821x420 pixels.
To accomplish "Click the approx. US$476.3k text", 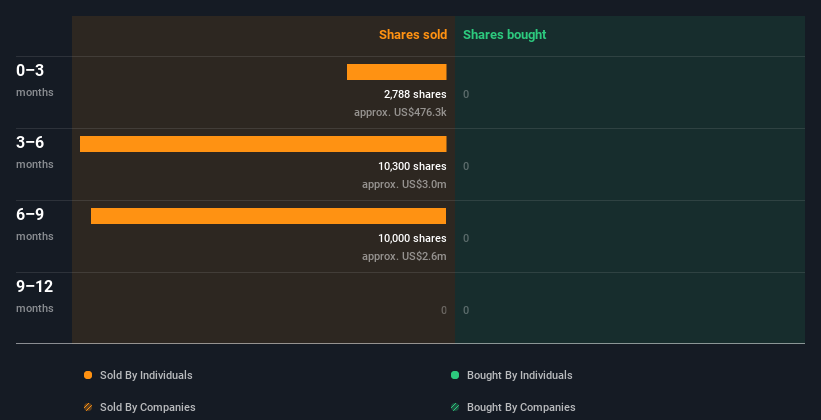I will tap(400, 112).
